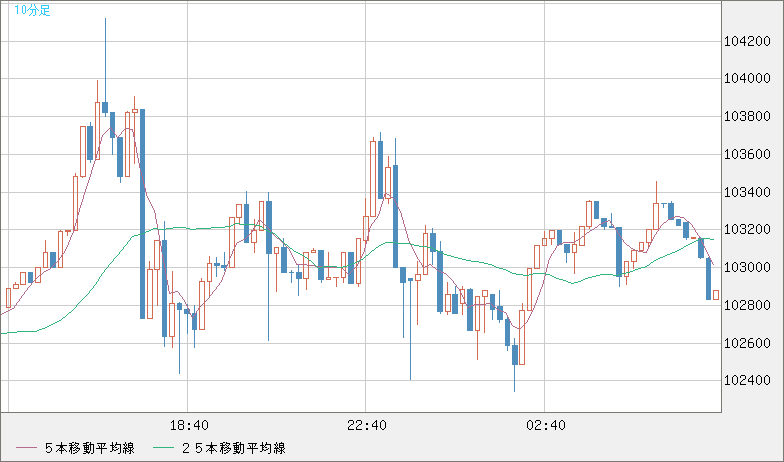Click the 103800 price axis label

(748, 116)
